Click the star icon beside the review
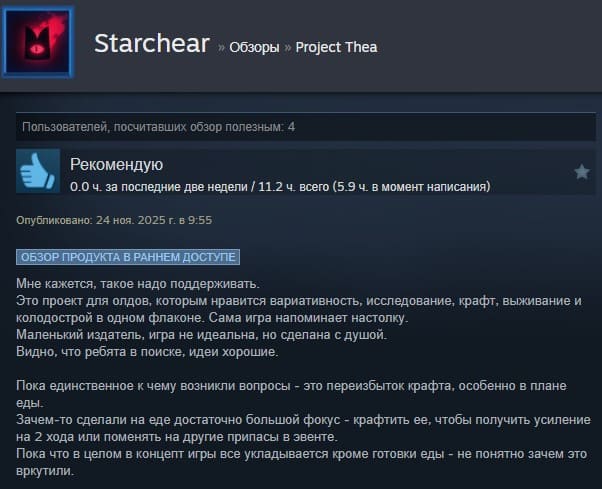 tap(582, 172)
